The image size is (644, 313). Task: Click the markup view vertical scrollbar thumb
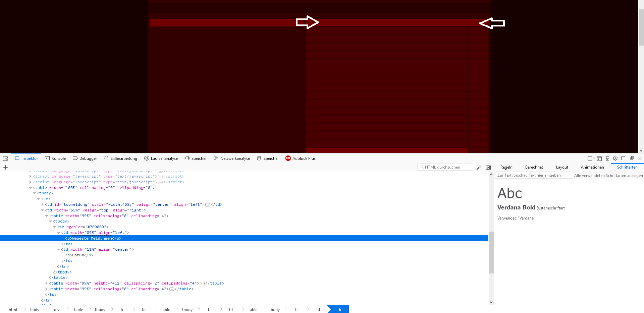491,252
